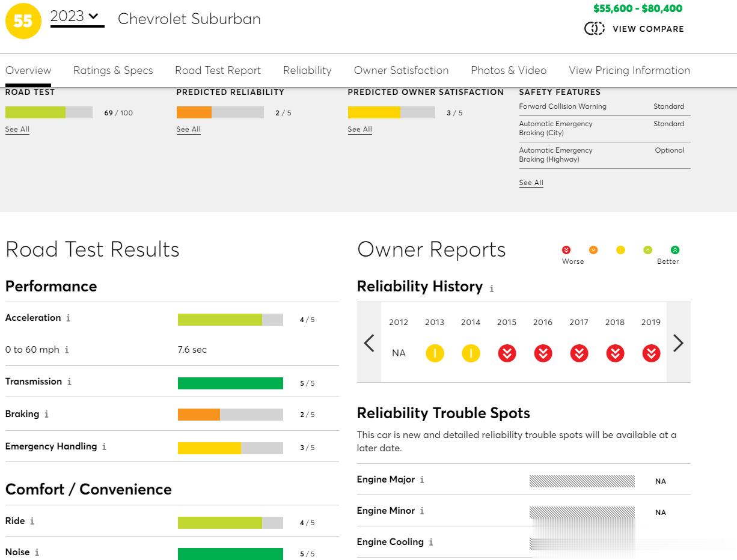Open View Pricing Information
Screen dimensions: 737x560
[629, 70]
